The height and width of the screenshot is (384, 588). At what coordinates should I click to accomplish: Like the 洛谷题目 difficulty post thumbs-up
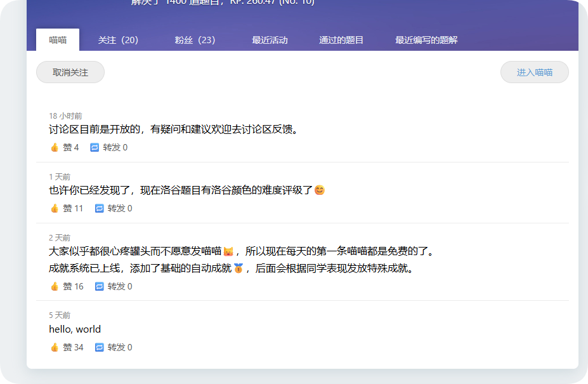click(x=55, y=208)
